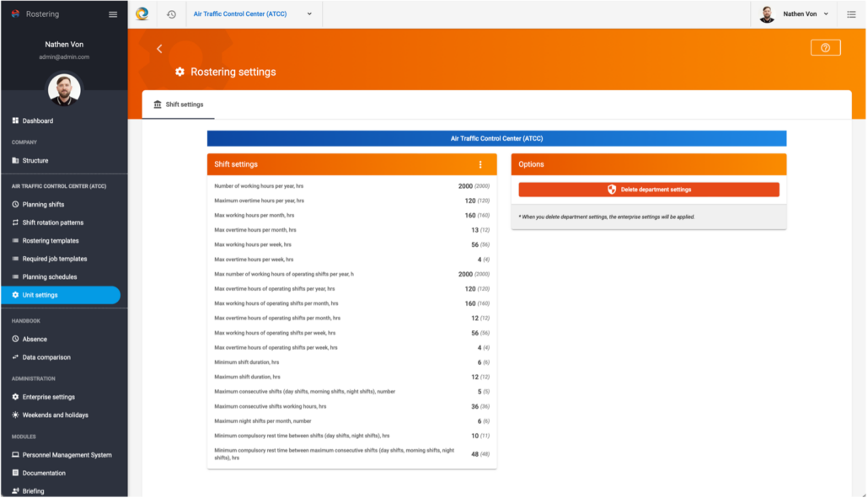The width and height of the screenshot is (868, 498).
Task: Open the three-dot menu in Shift settings
Action: pos(480,164)
